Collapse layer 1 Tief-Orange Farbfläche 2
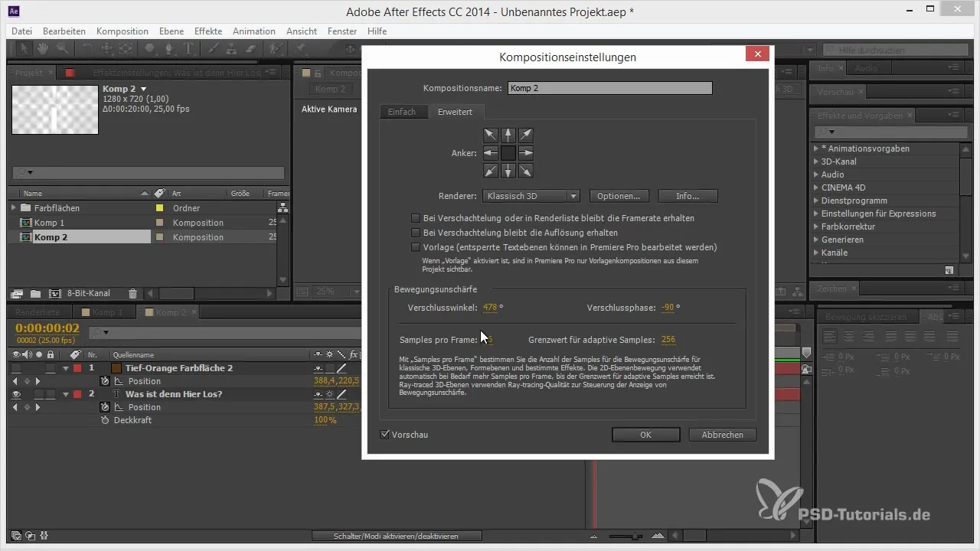Screen dimensions: 980x551 (66, 368)
